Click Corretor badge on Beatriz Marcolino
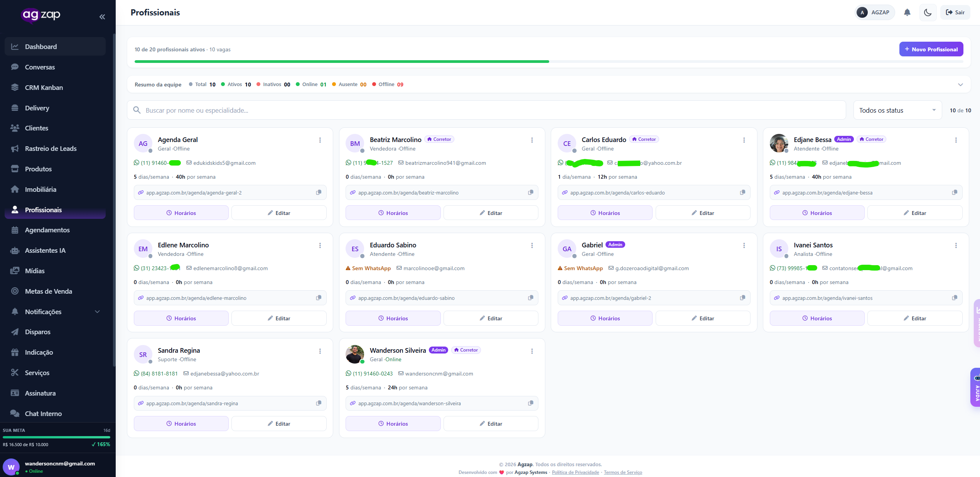Viewport: 980px width, 477px height. [439, 139]
